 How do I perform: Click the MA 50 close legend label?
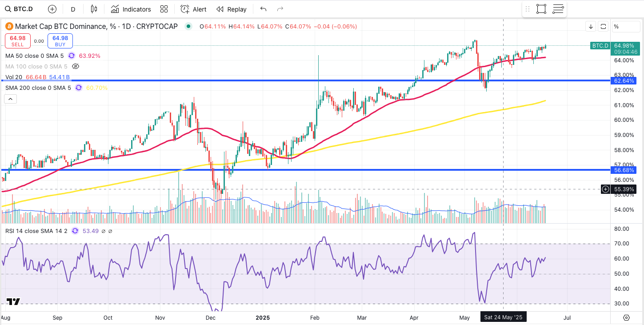click(x=35, y=56)
